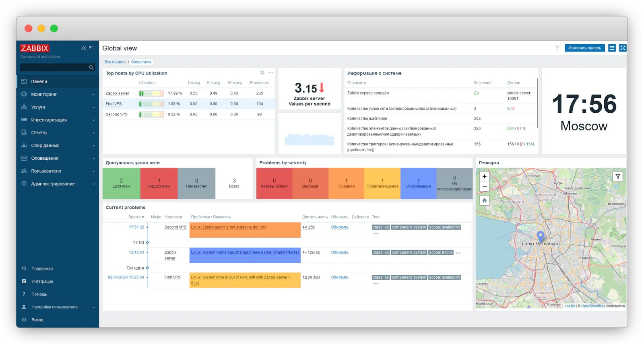The width and height of the screenshot is (644, 344).
Task: Click the Изменить панель button
Action: point(584,48)
